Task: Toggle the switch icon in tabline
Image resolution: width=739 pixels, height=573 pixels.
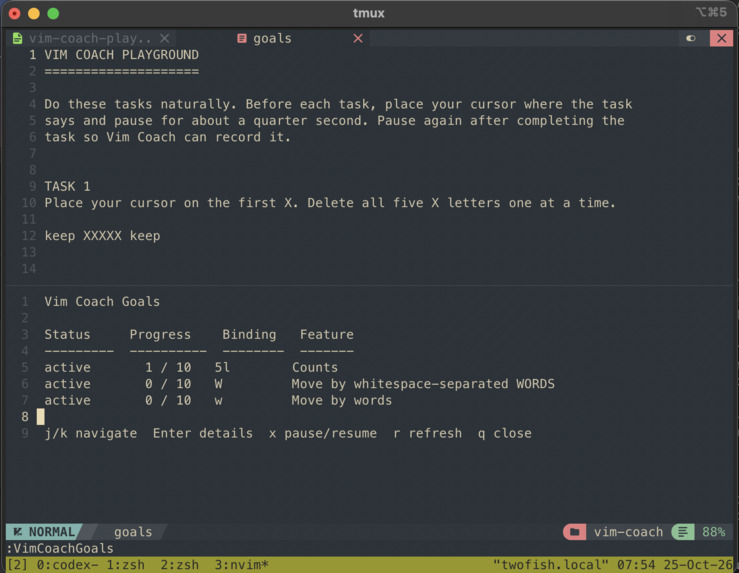Action: tap(691, 38)
